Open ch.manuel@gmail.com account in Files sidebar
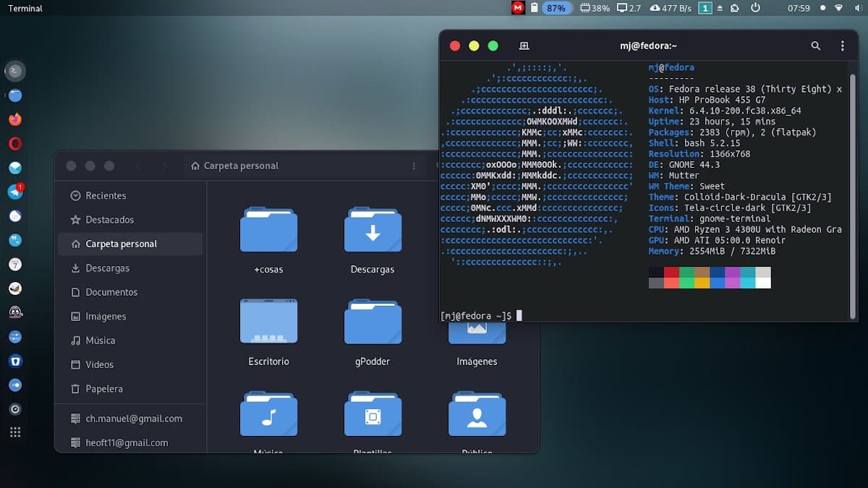 130,419
